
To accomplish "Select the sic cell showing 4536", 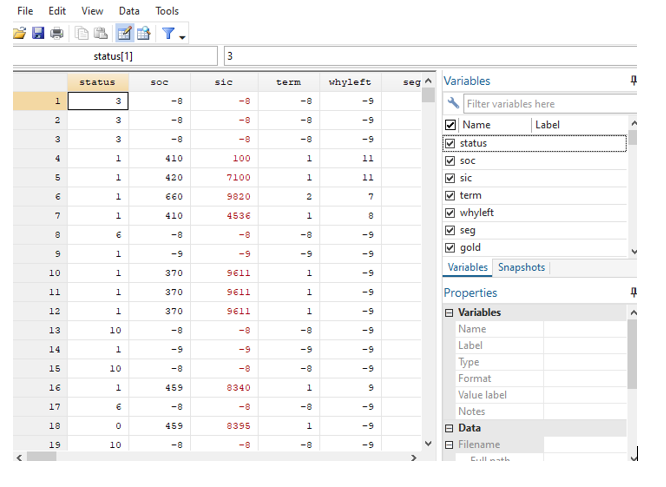I will point(224,216).
